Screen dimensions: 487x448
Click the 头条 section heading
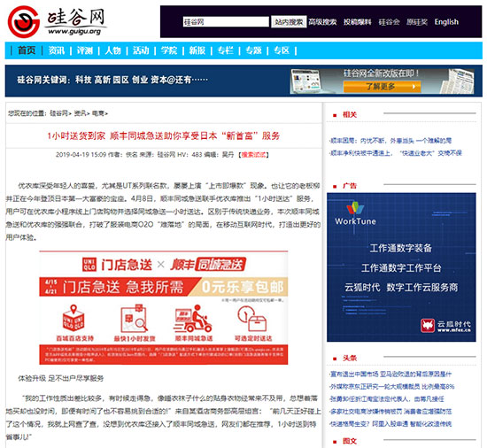pos(350,358)
